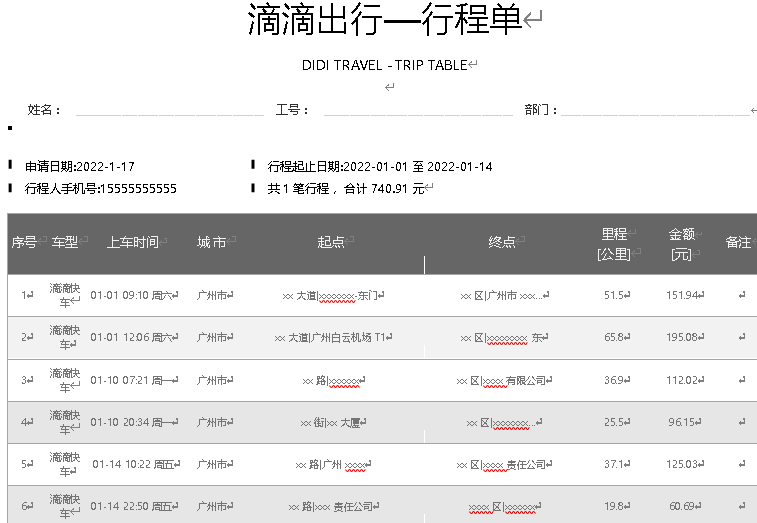
Task: Click the mileage cell 19.8
Action: click(614, 506)
